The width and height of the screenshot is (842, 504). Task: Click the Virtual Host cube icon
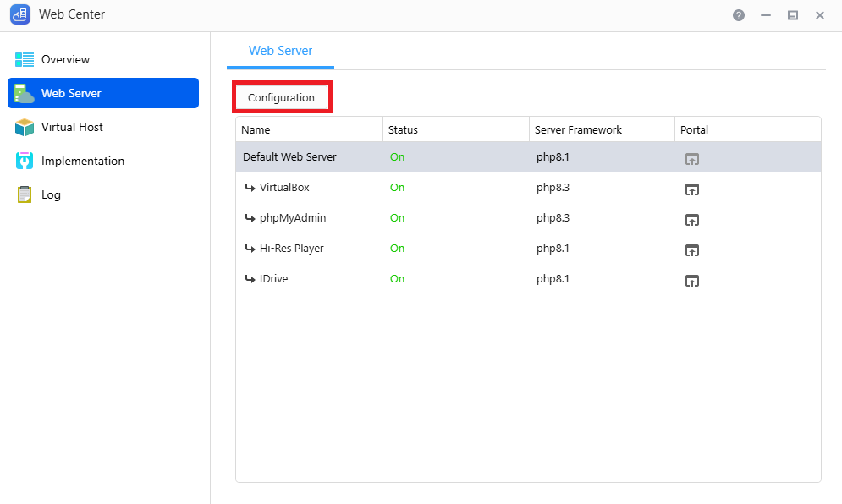[25, 127]
